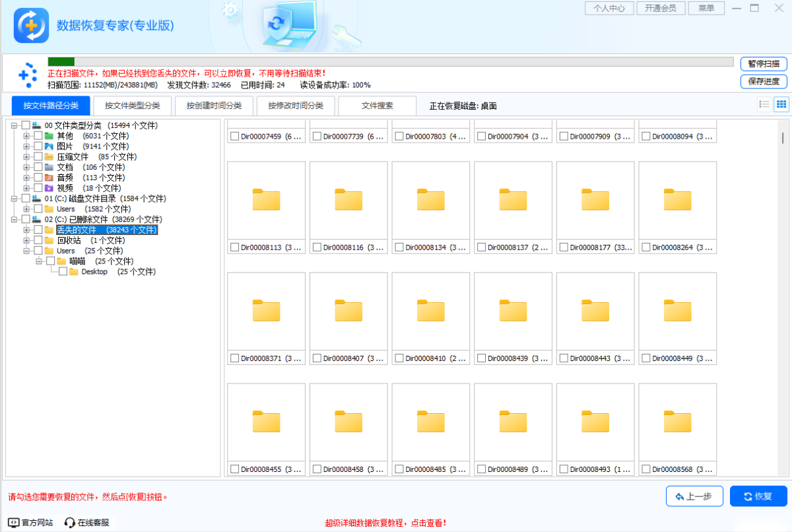This screenshot has height=532, width=792.
Task: Open the Dir00008371 folder thumbnail
Action: coord(266,310)
